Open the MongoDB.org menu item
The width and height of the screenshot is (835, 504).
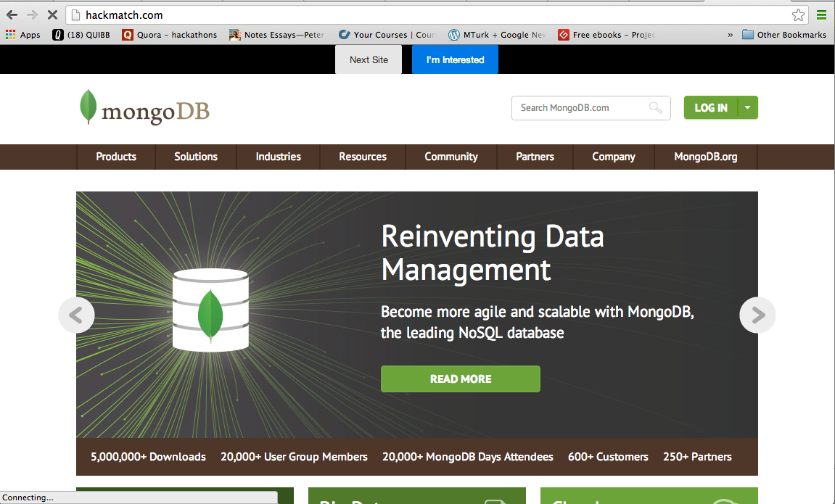pos(706,157)
